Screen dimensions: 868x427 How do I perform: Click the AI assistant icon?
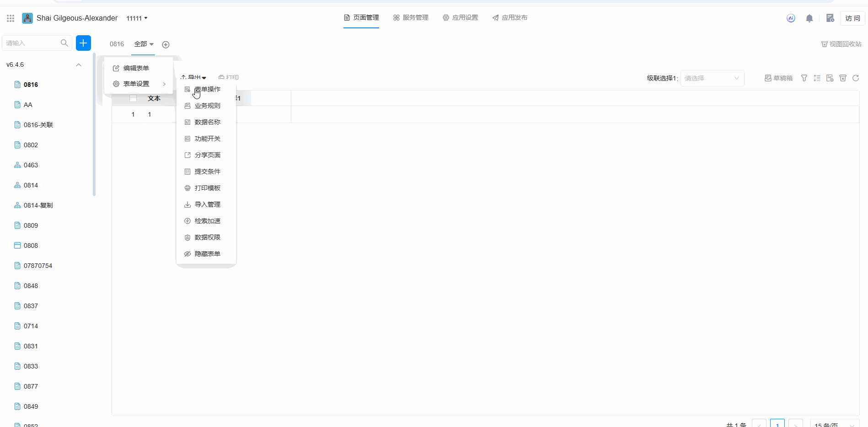tap(791, 18)
